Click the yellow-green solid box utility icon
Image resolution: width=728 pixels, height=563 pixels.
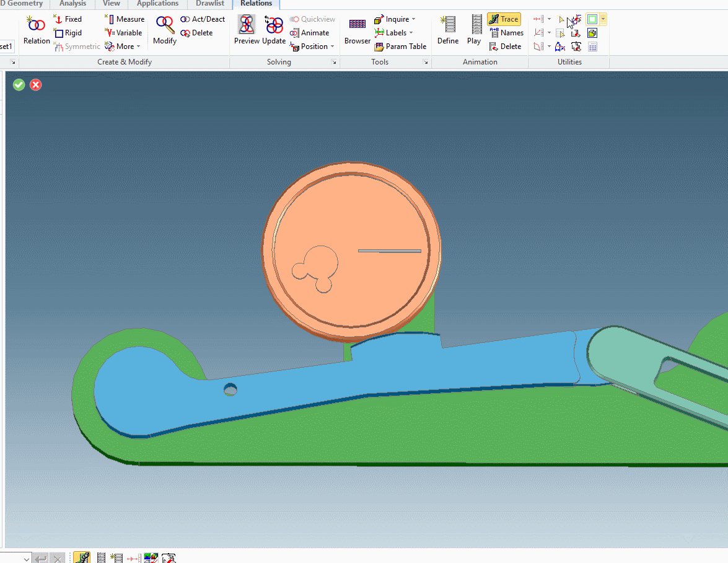pyautogui.click(x=592, y=33)
